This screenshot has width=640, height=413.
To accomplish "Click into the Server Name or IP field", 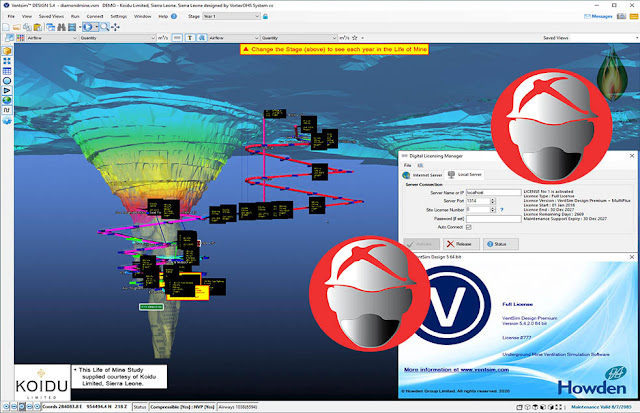I will [x=493, y=192].
